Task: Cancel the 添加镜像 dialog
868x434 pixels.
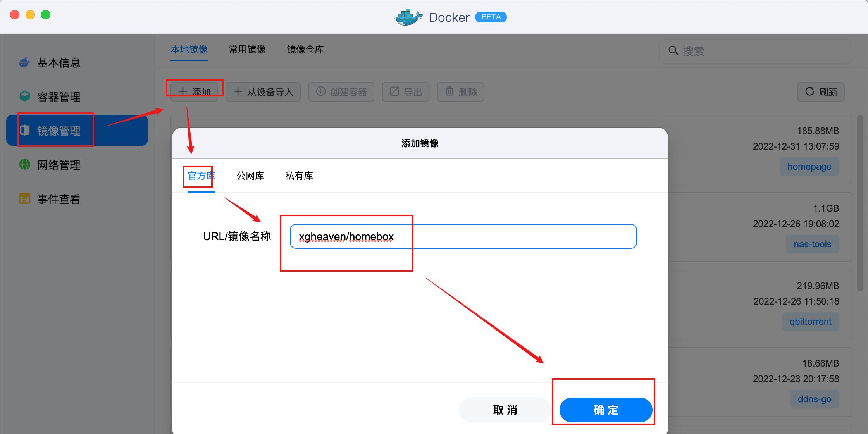Action: (504, 410)
